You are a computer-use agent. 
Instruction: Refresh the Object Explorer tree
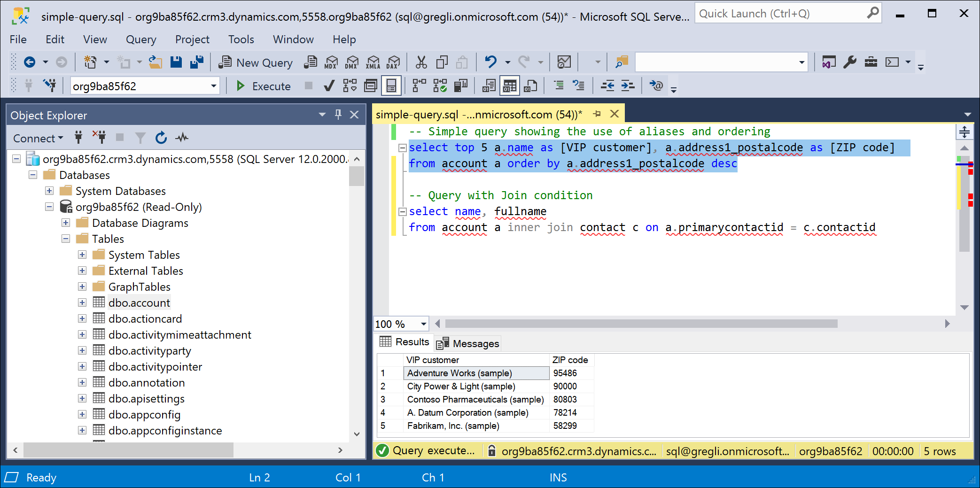(161, 138)
